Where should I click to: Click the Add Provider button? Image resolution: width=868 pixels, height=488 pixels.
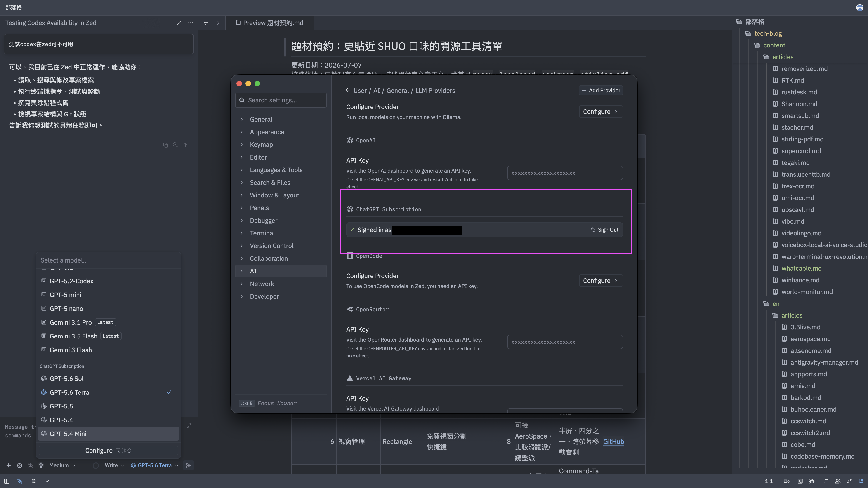600,90
